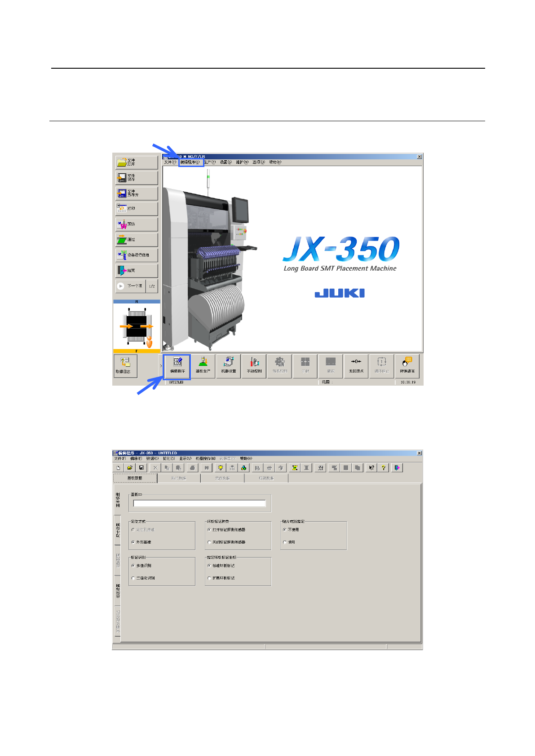Image resolution: width=535 pixels, height=756 pixels.
Task: Select the 打印 print button
Action: click(x=137, y=208)
